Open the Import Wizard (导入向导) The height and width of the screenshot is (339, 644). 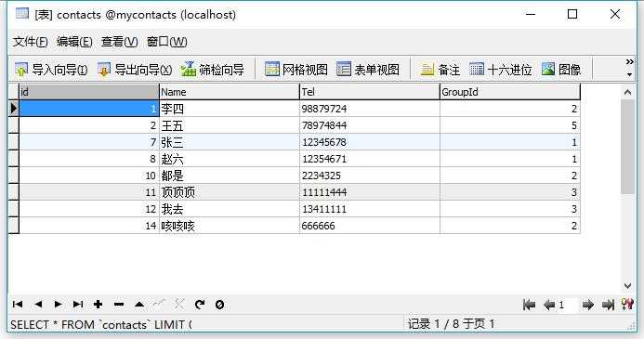coord(51,70)
